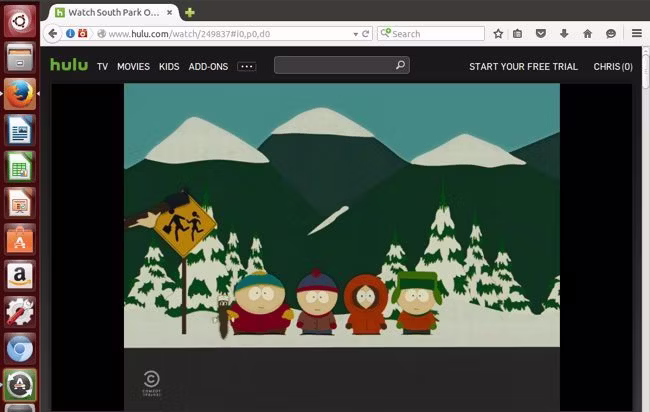Image resolution: width=650 pixels, height=412 pixels.
Task: Open a new tab with the plus
Action: coord(190,13)
